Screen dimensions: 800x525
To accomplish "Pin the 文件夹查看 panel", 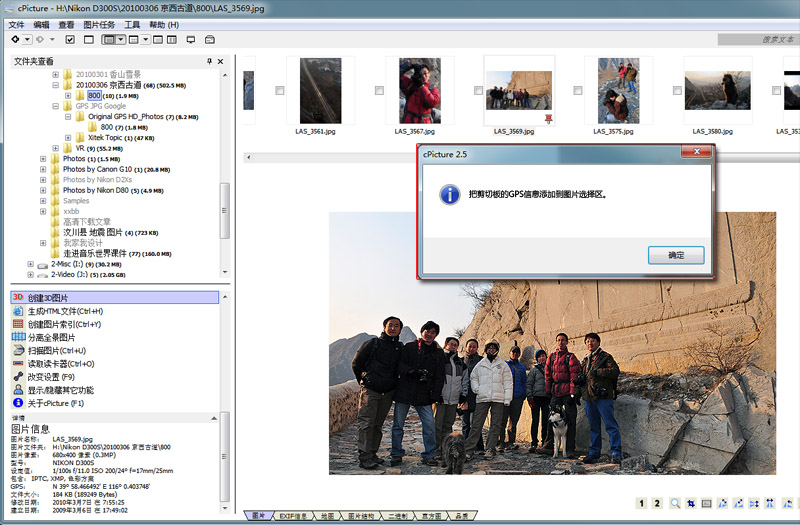I will pos(209,62).
